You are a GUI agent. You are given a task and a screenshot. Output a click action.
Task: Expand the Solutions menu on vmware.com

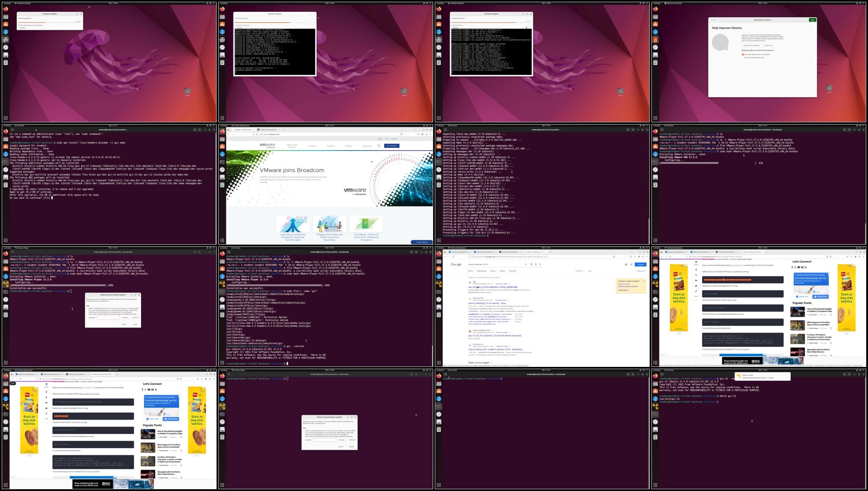330,146
